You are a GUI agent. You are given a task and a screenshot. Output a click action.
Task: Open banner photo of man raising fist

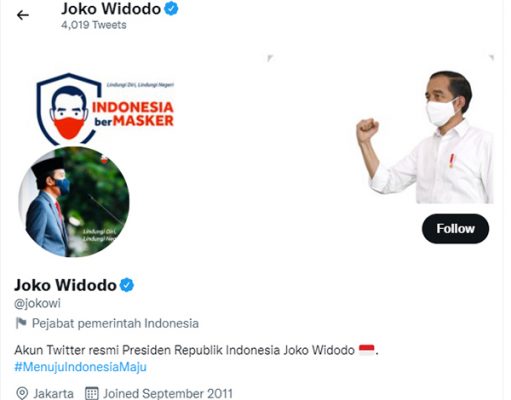point(425,137)
